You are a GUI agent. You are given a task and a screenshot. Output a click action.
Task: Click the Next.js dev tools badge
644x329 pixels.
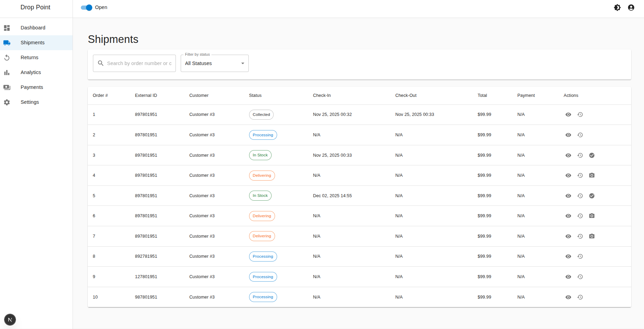[x=10, y=320]
